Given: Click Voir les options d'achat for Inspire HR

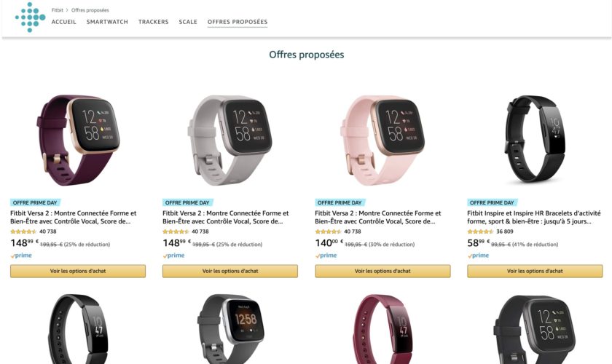Looking at the screenshot, I should click(535, 271).
